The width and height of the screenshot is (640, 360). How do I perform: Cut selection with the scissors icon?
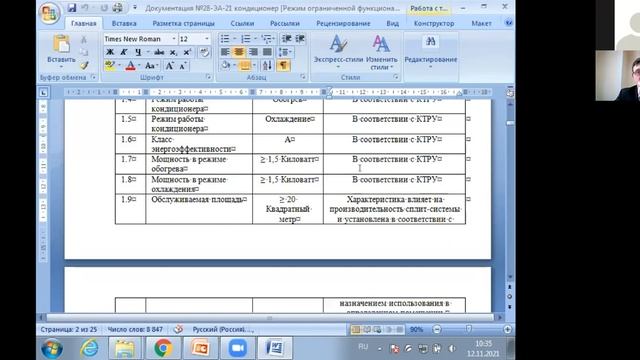(84, 40)
